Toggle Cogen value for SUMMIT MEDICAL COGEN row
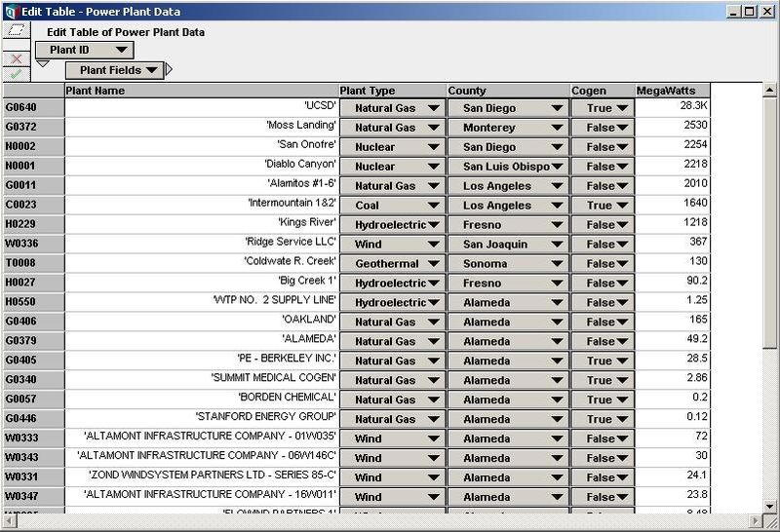The height and width of the screenshot is (532, 780). (x=603, y=380)
